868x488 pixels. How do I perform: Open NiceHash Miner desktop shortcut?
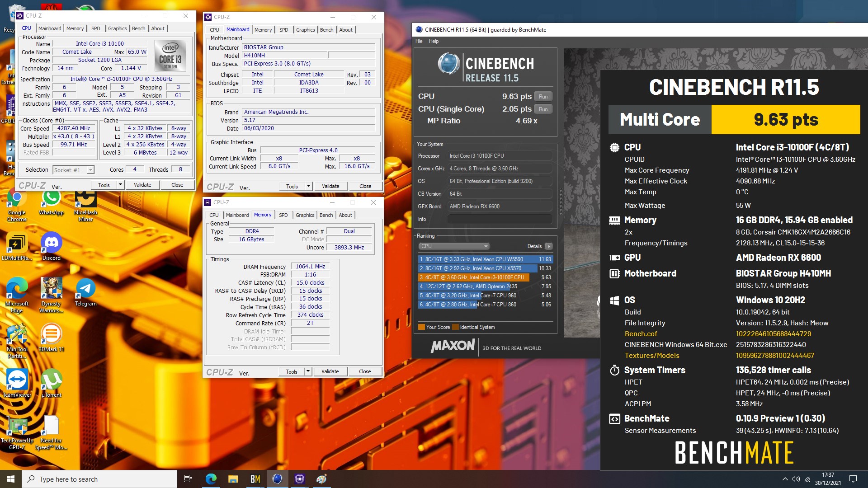coord(85,206)
